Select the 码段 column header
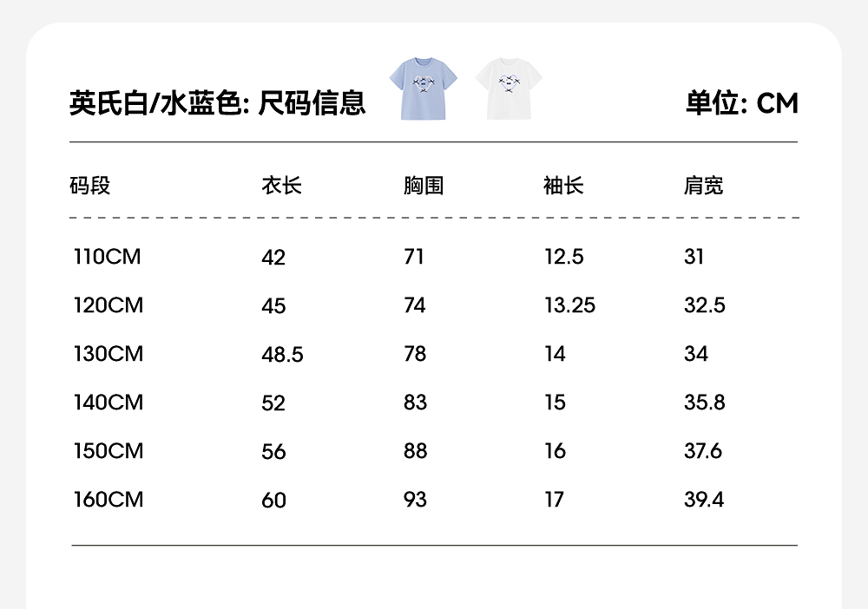 pos(90,186)
